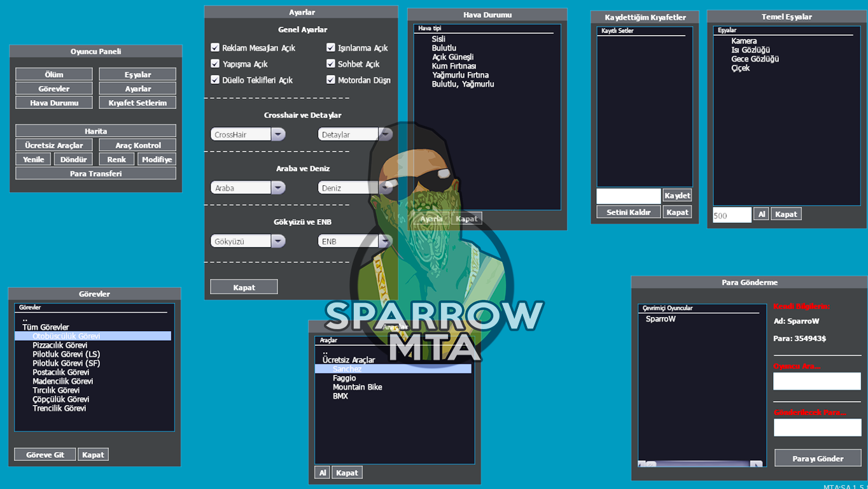
Task: Select "Sanchez" under Ücretsiz Araçlar
Action: point(347,369)
